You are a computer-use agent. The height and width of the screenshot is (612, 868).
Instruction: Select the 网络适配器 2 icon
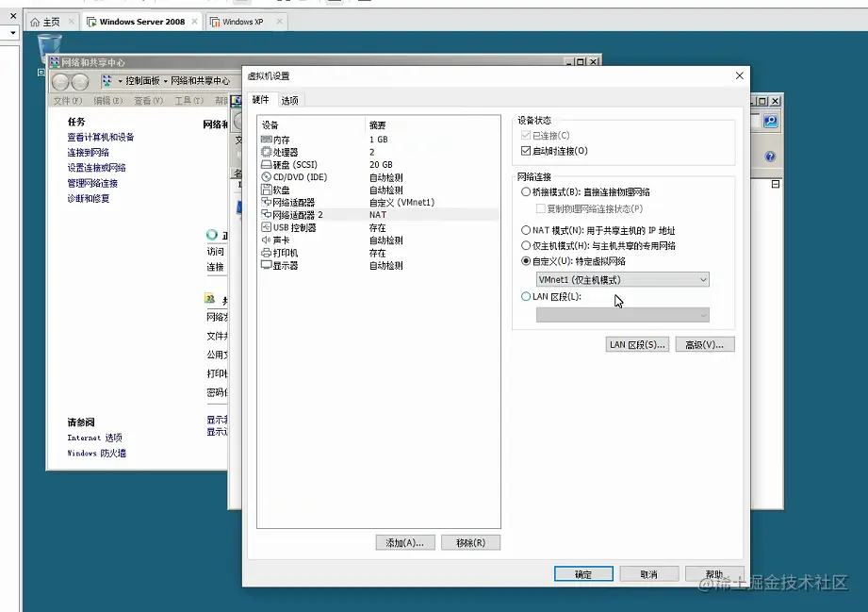click(267, 215)
